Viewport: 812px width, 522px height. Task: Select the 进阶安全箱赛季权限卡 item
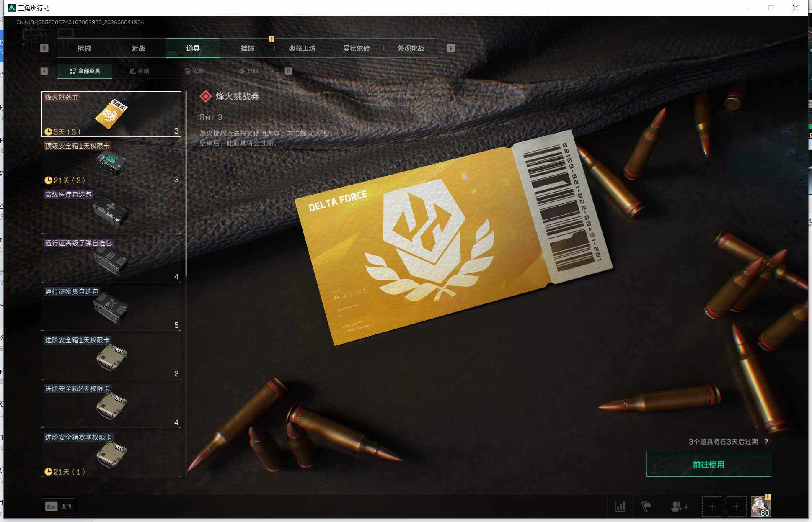[111, 454]
